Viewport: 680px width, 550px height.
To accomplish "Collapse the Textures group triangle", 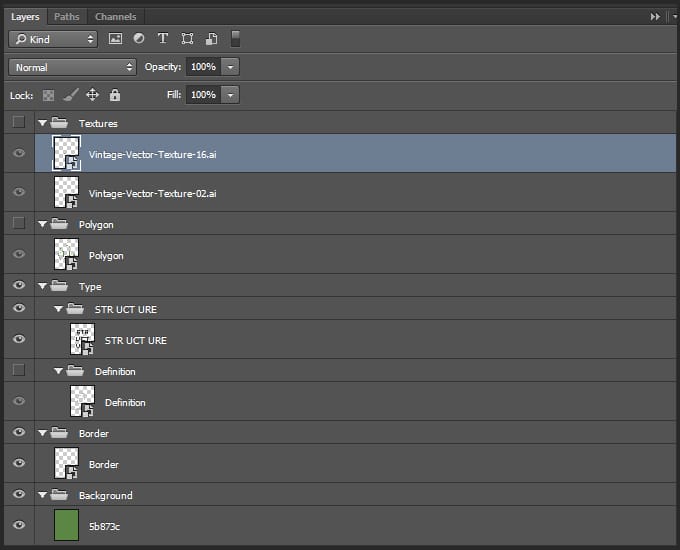I will [42, 123].
